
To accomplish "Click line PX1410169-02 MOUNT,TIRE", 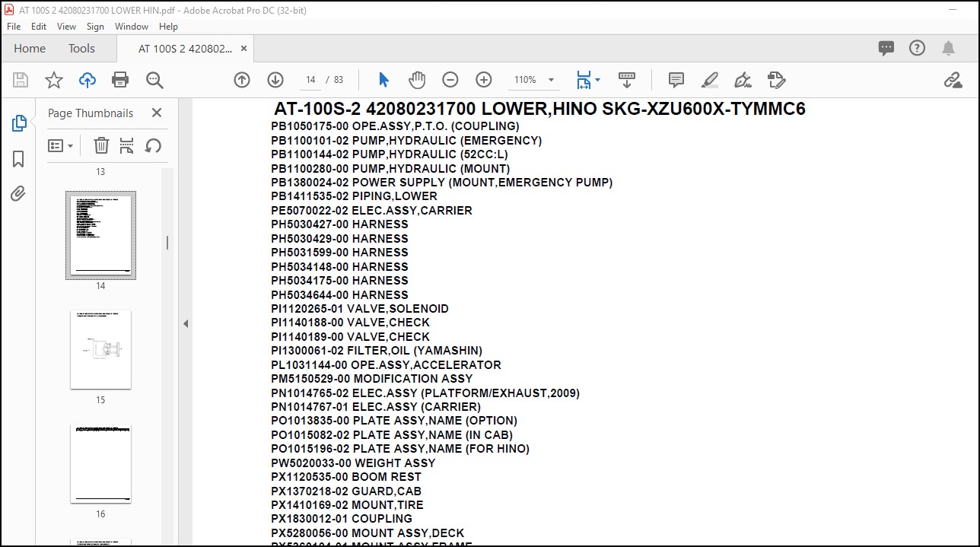I will click(347, 505).
